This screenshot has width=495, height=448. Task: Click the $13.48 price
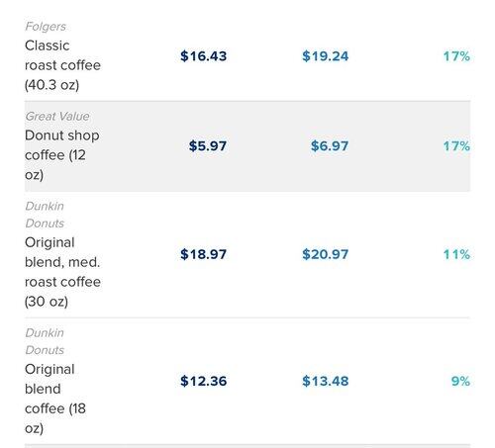click(325, 381)
